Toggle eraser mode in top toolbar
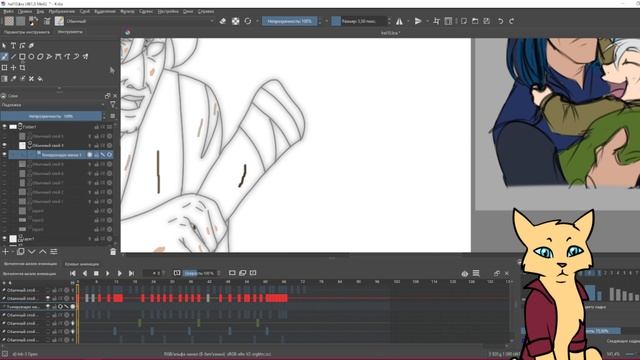The width and height of the screenshot is (640, 360). 222,21
